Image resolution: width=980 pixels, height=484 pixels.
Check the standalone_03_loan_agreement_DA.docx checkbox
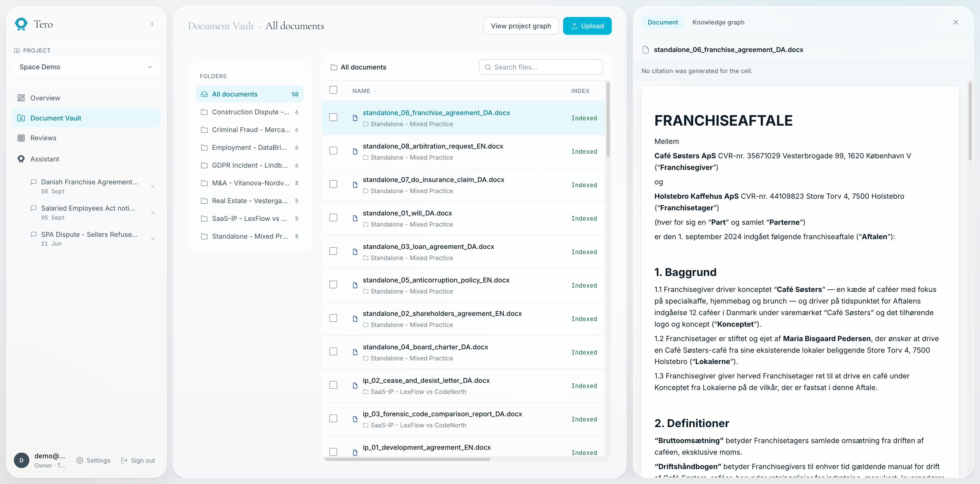point(333,251)
